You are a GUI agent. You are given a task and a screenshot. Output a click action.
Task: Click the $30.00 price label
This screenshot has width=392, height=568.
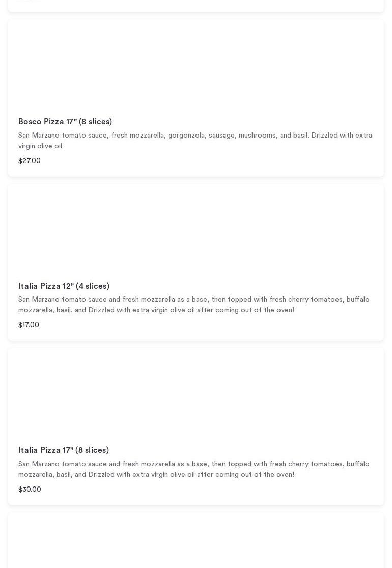[30, 490]
